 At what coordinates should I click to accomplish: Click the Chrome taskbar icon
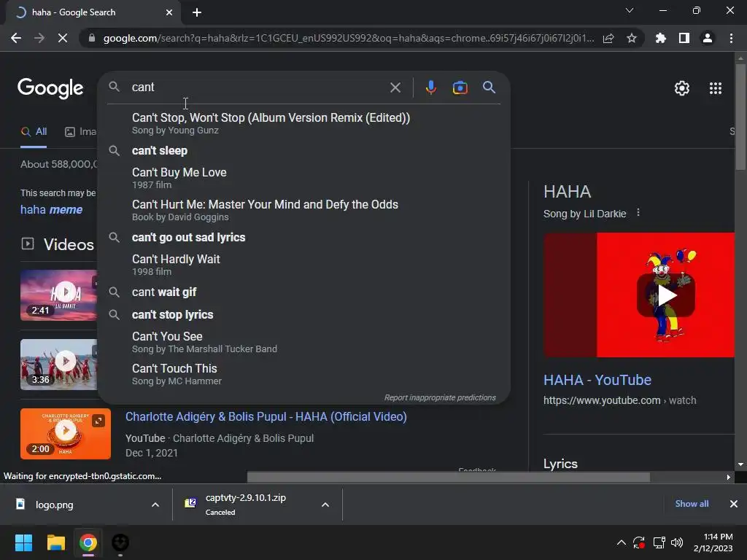click(x=88, y=542)
